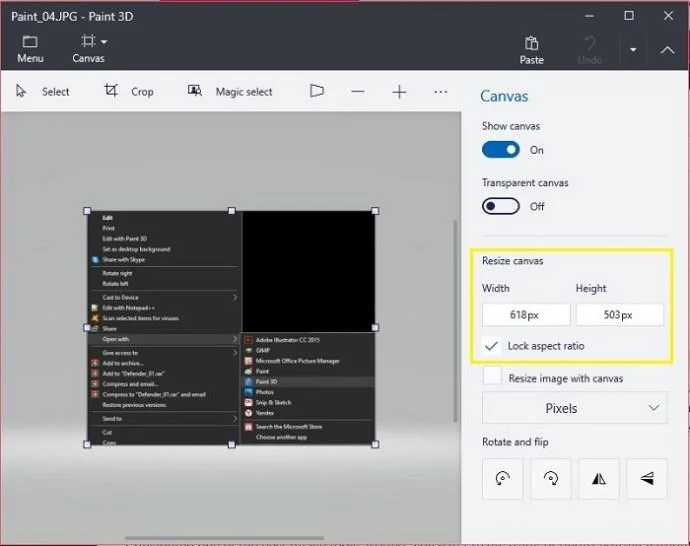Click the Paste button
The height and width of the screenshot is (546, 690).
coord(532,49)
